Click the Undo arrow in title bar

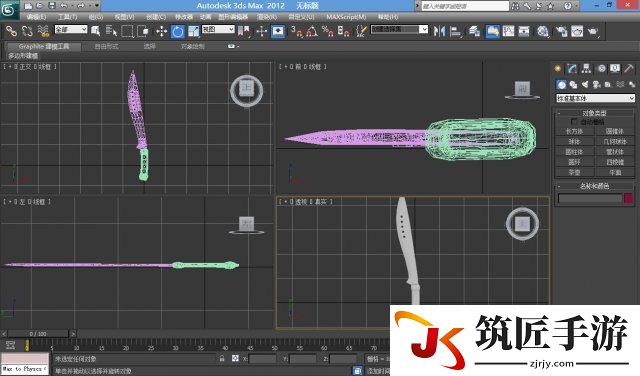coord(64,6)
